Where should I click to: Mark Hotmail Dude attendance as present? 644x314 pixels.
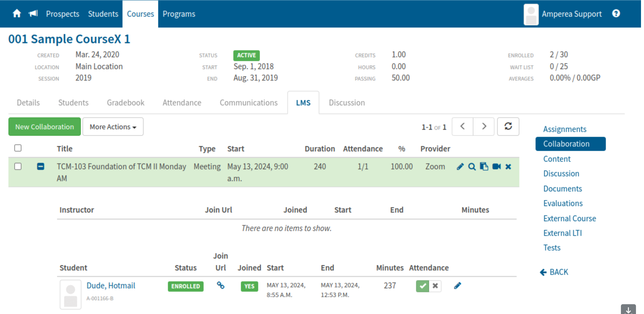[x=422, y=286]
